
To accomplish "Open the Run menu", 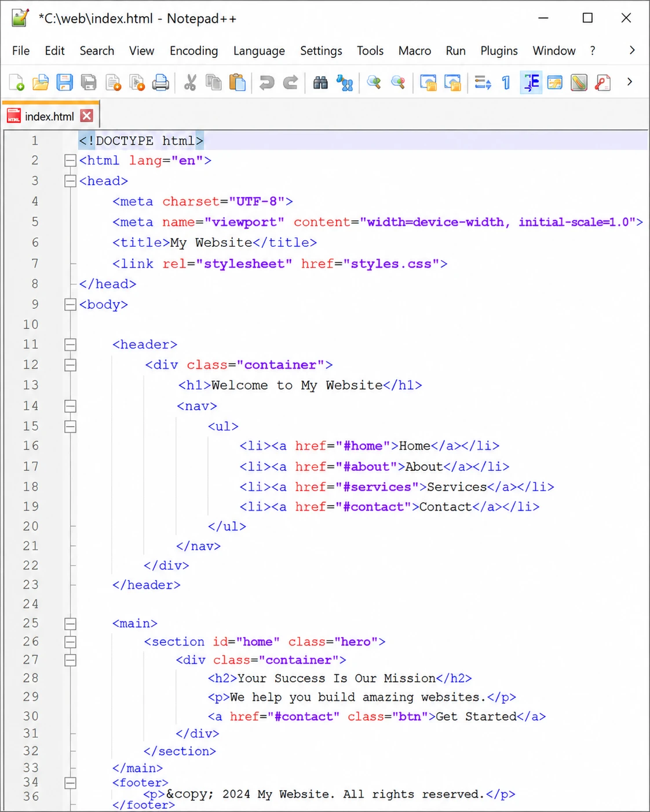I will click(x=455, y=51).
